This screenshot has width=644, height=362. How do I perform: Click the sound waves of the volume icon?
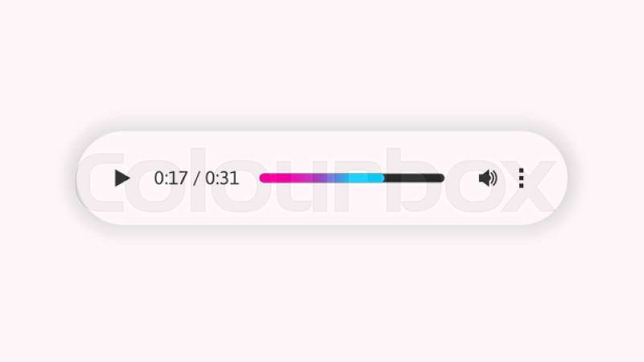[493, 178]
